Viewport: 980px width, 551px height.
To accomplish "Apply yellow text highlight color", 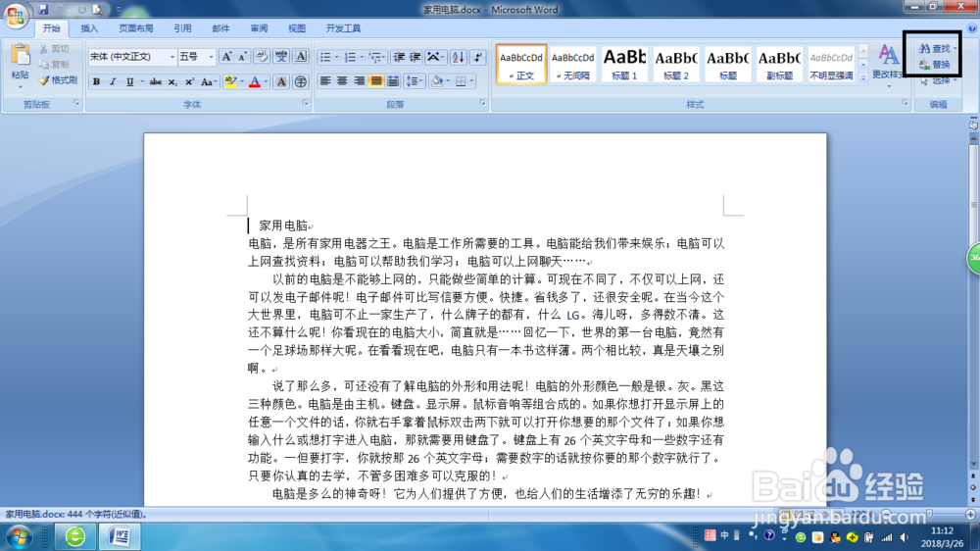I will click(x=230, y=82).
